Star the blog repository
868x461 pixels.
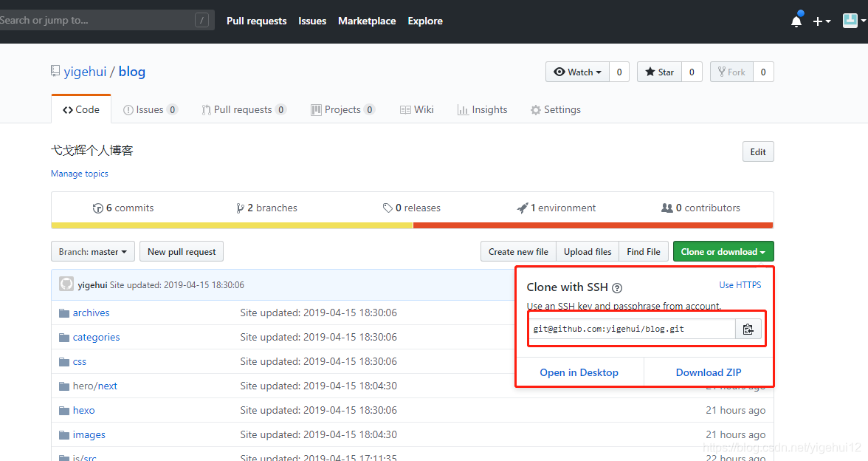(659, 72)
